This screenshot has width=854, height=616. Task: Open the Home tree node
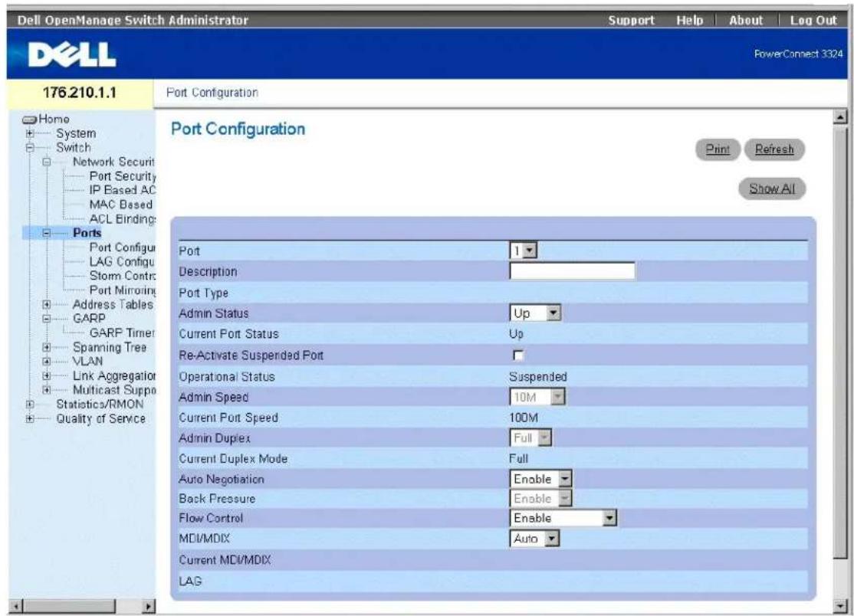[54, 119]
